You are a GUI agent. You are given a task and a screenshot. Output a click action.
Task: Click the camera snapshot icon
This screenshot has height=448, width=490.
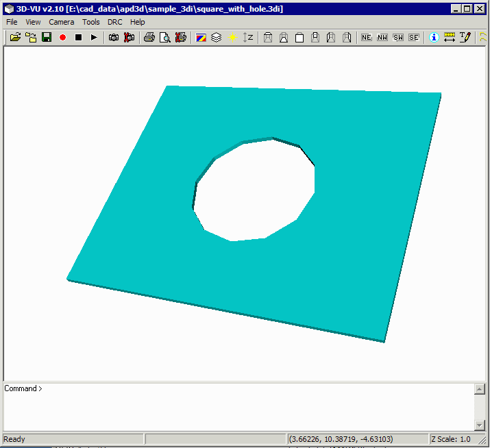point(114,37)
